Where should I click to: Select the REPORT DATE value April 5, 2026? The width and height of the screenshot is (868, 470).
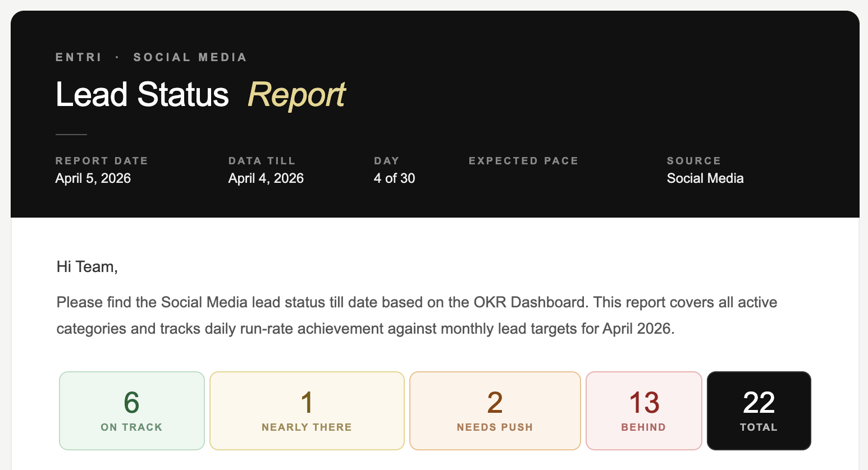click(93, 178)
